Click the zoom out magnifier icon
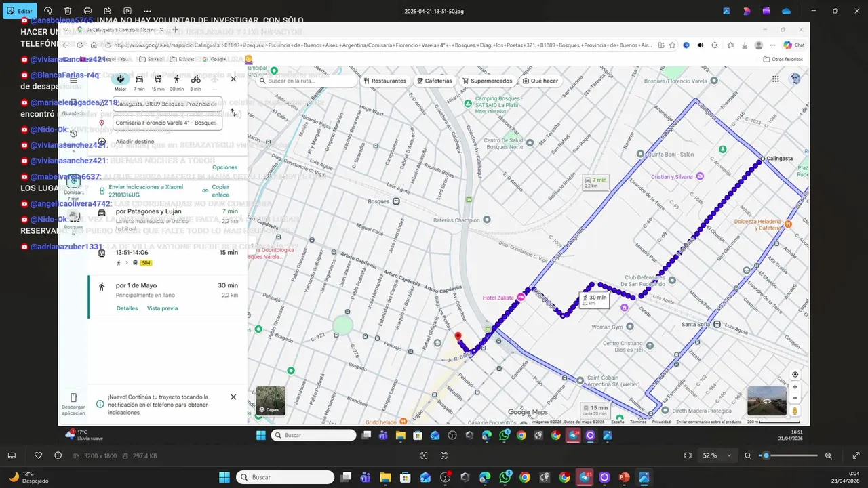The height and width of the screenshot is (488, 868). click(x=748, y=455)
